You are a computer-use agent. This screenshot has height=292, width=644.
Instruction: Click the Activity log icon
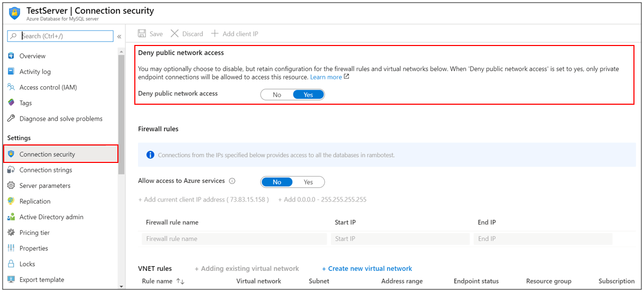[x=11, y=71]
